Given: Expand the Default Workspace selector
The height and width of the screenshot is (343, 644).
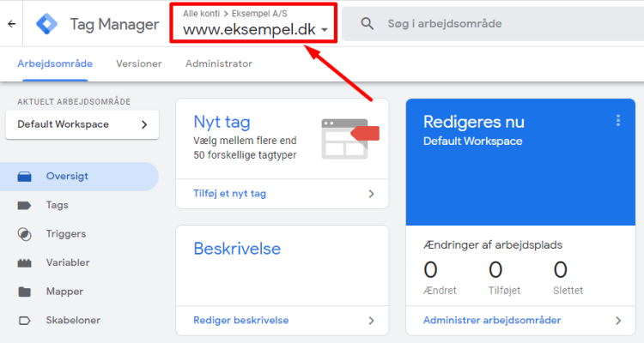Looking at the screenshot, I should click(82, 124).
